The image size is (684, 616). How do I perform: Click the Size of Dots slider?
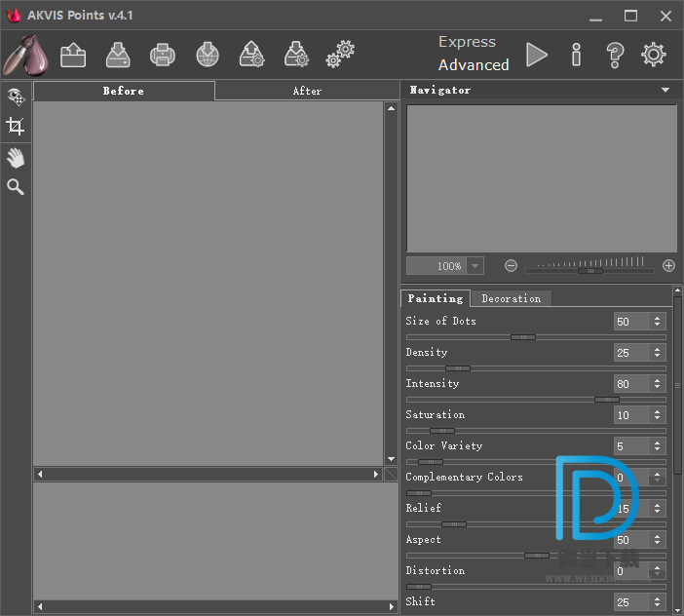click(x=536, y=337)
